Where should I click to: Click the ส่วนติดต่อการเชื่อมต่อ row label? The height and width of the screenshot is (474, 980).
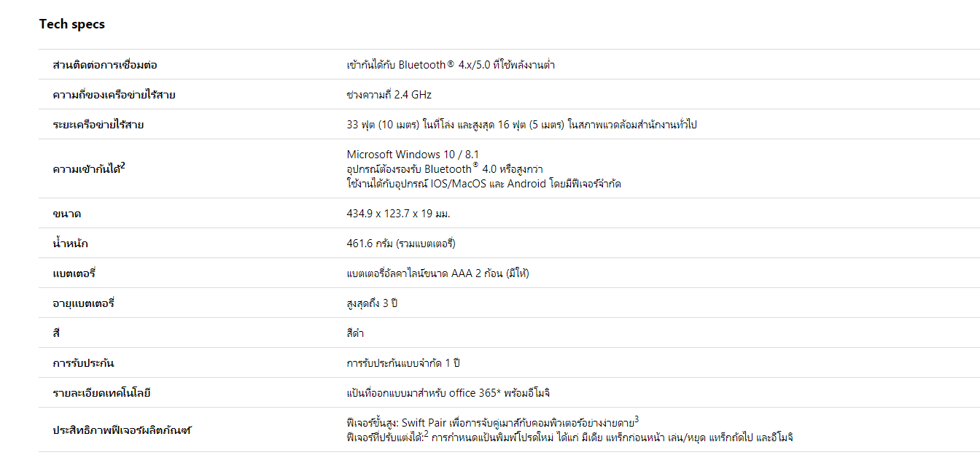click(105, 65)
